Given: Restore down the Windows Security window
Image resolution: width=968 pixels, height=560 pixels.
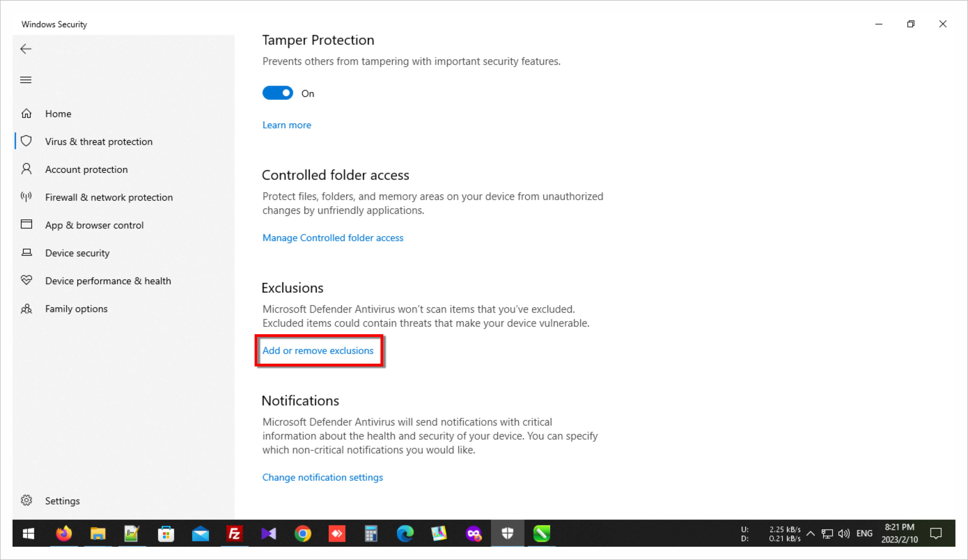Looking at the screenshot, I should (x=910, y=24).
